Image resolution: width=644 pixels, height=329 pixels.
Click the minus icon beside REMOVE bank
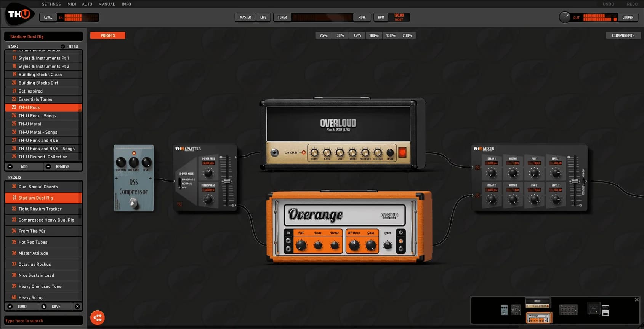pos(48,166)
